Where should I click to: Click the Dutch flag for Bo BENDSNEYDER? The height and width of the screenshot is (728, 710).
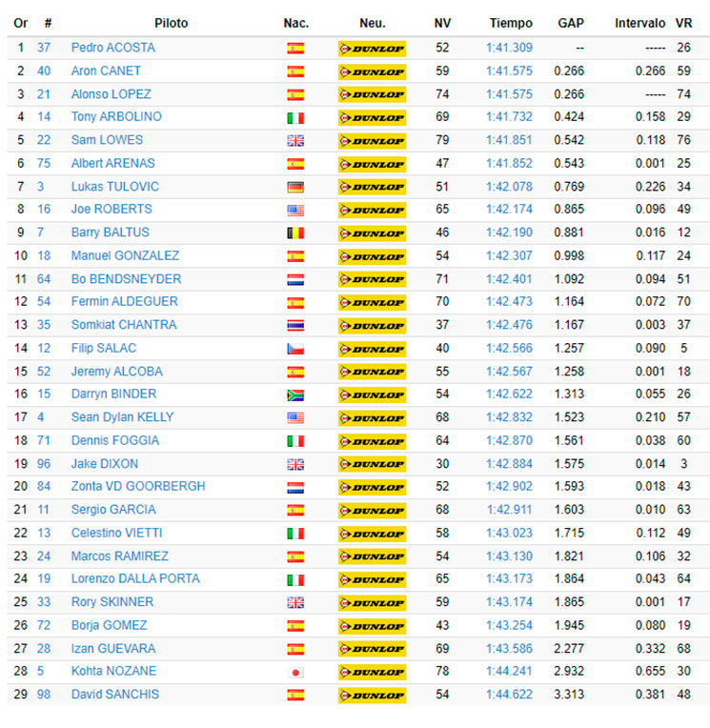(295, 279)
